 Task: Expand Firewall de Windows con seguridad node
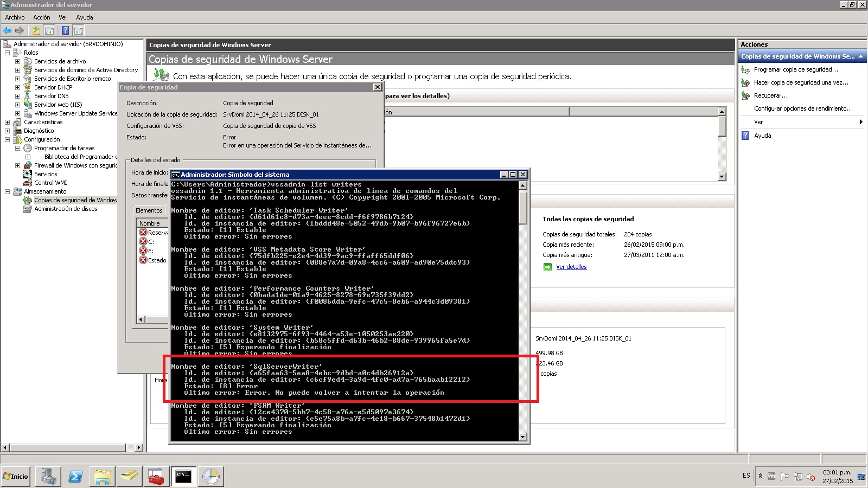tap(18, 165)
